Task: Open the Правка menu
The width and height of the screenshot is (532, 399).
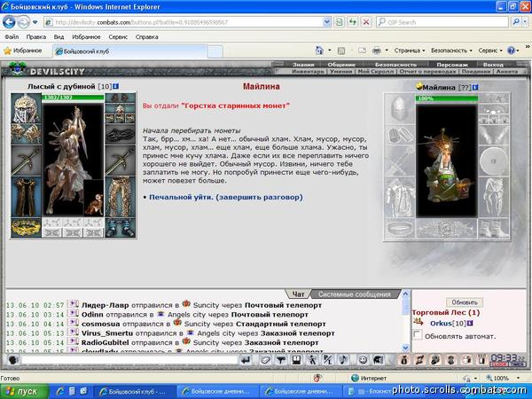Action: point(36,37)
